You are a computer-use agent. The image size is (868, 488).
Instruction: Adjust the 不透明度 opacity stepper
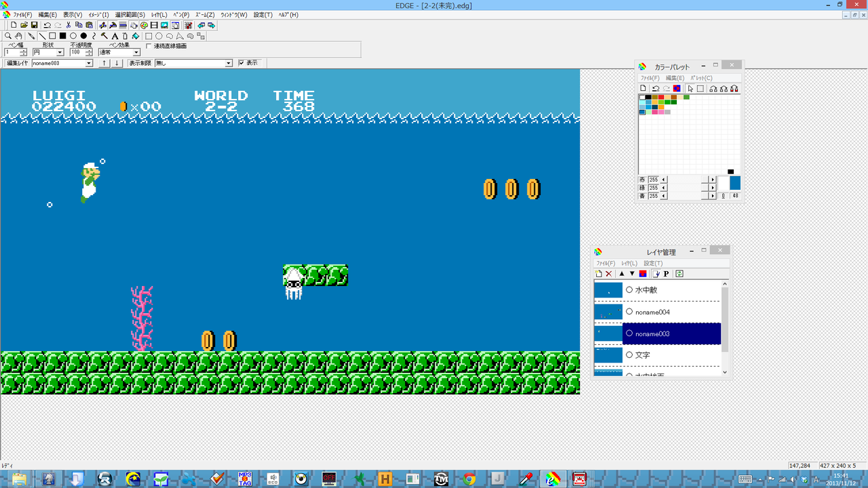pos(90,52)
